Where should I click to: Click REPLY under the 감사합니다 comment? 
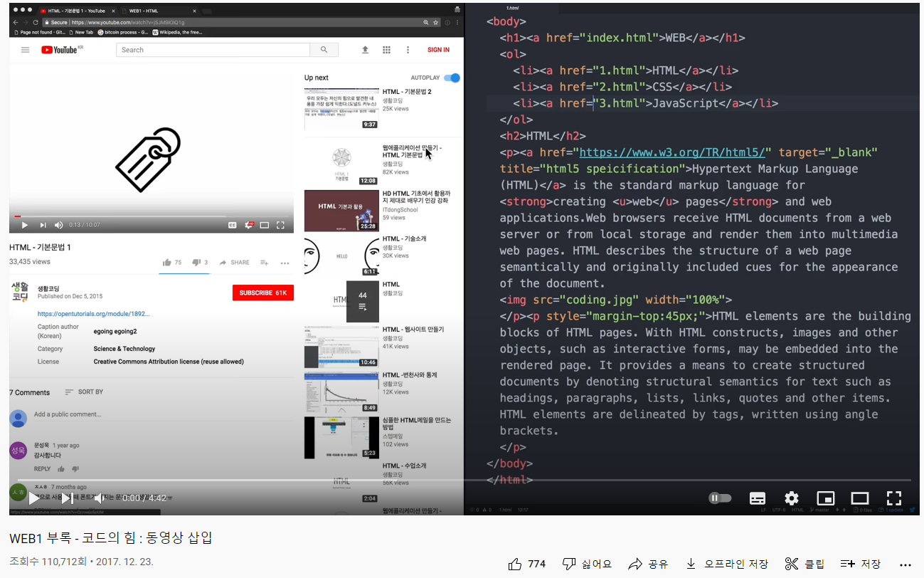click(x=42, y=469)
